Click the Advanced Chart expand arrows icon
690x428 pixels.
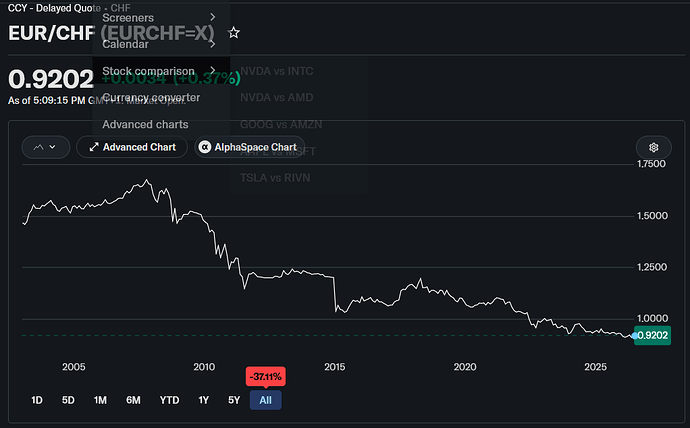click(x=94, y=147)
